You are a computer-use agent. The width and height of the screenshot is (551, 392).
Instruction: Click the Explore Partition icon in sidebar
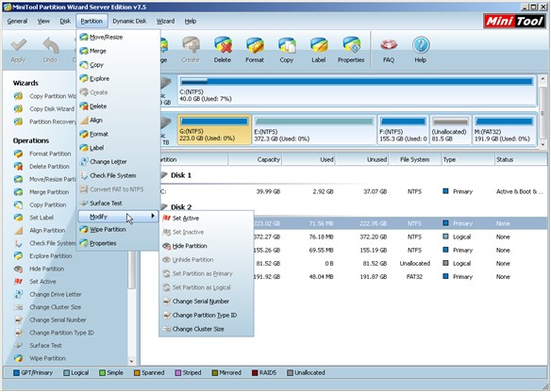(x=18, y=255)
